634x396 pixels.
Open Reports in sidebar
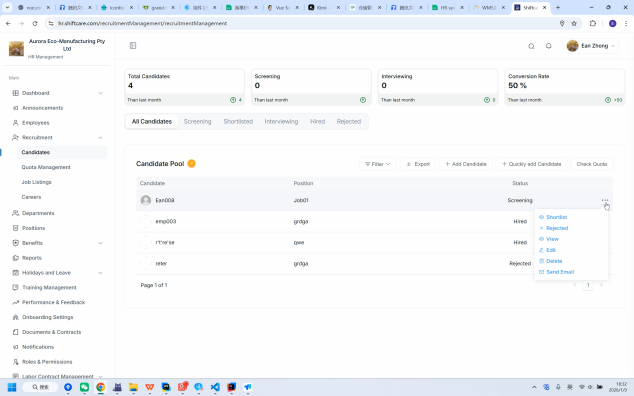pos(32,258)
